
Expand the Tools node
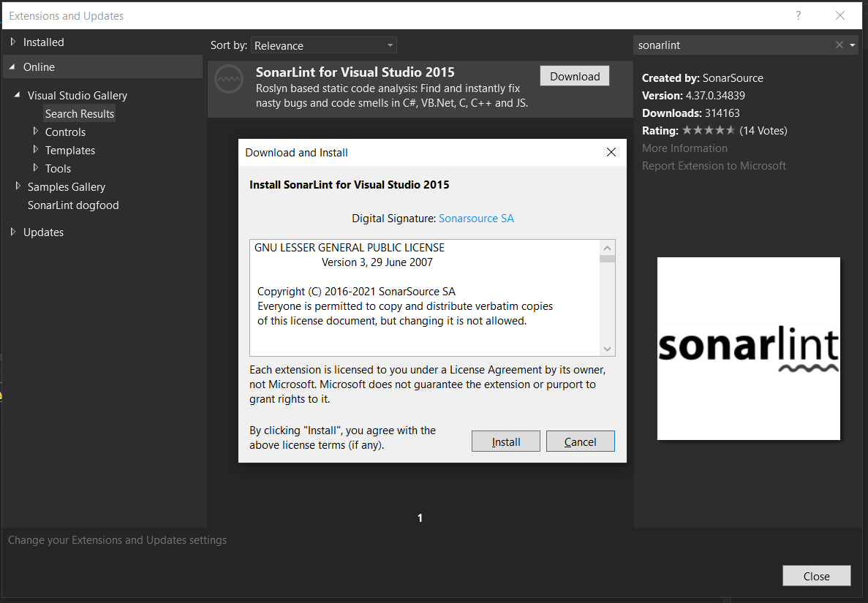35,168
